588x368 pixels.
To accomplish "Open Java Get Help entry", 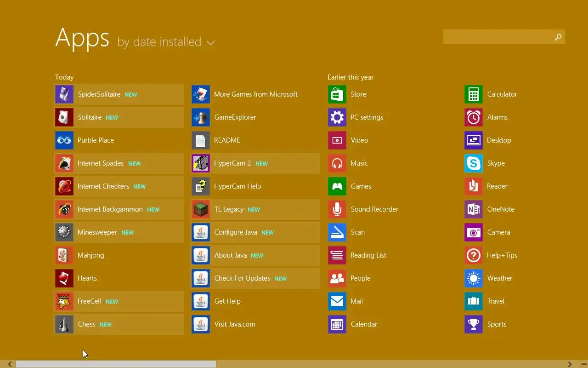I will tap(256, 301).
